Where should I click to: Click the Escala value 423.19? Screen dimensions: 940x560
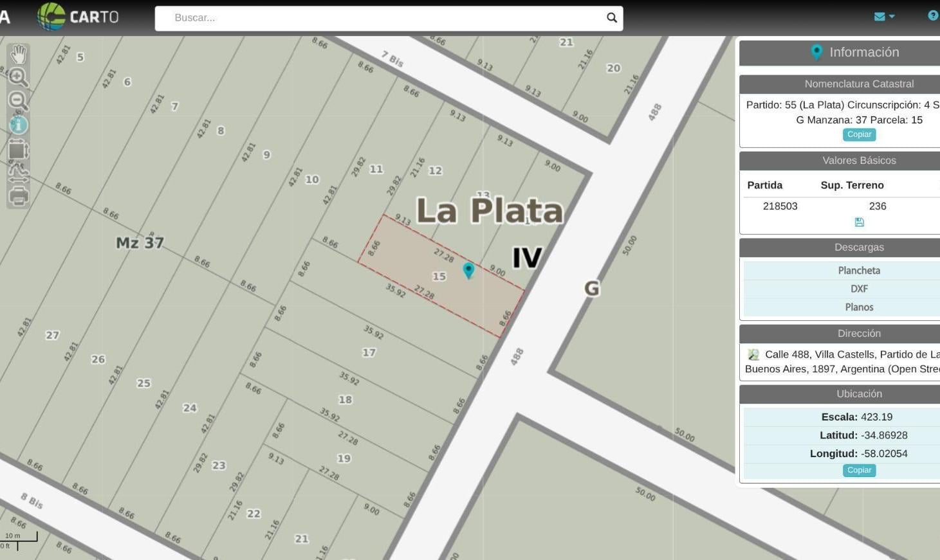point(876,417)
